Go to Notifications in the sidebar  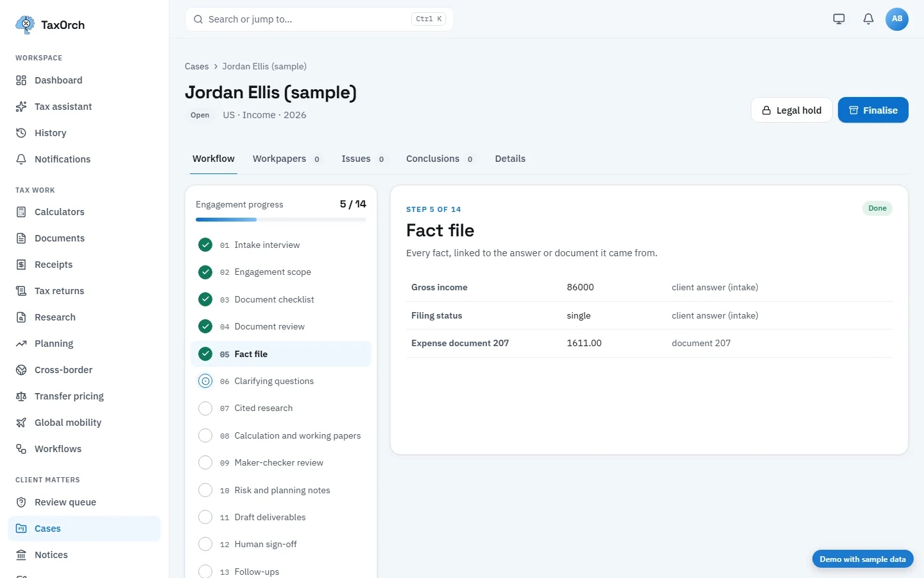click(x=84, y=159)
